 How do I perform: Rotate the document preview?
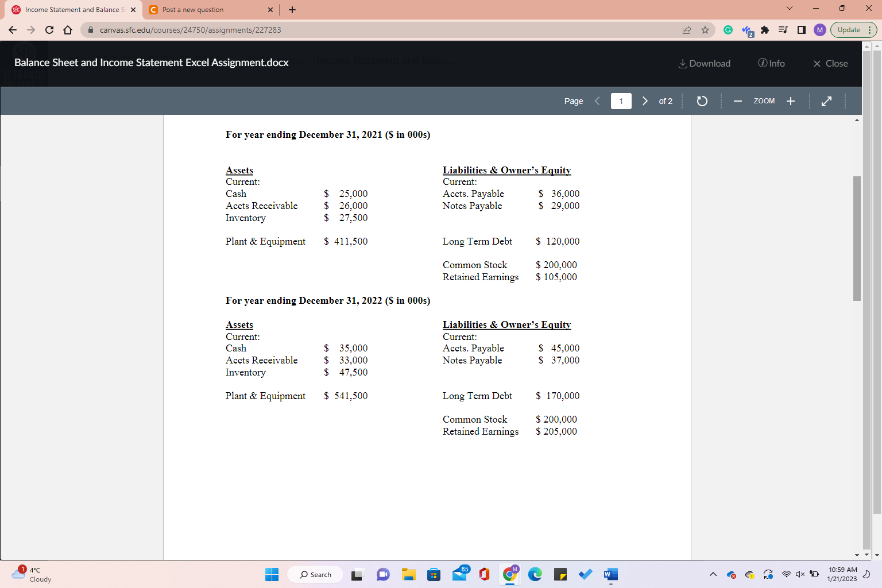tap(702, 100)
